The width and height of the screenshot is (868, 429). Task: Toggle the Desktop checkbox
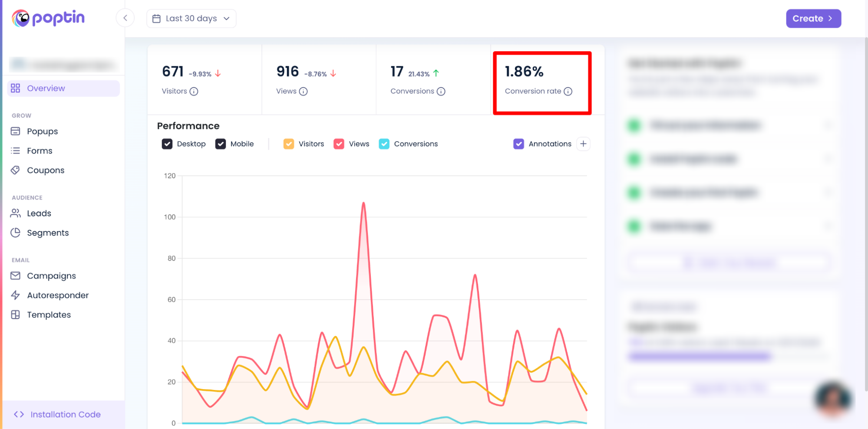coord(167,144)
